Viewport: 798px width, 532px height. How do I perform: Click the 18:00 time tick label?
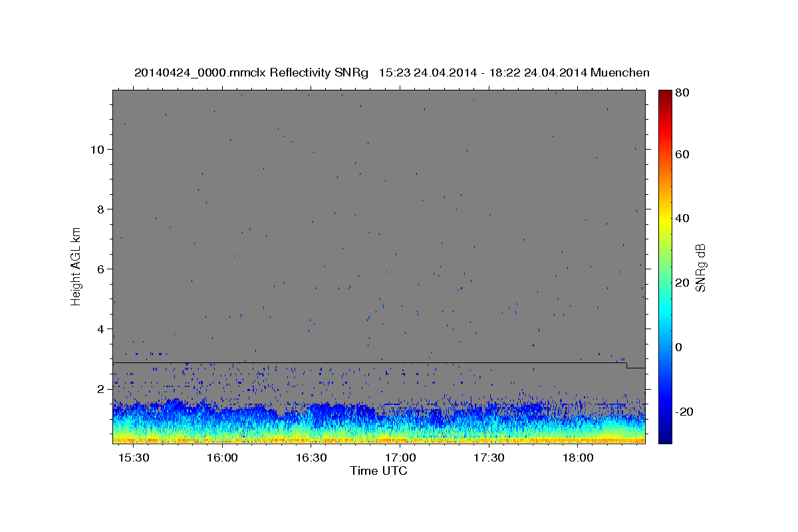(x=579, y=458)
